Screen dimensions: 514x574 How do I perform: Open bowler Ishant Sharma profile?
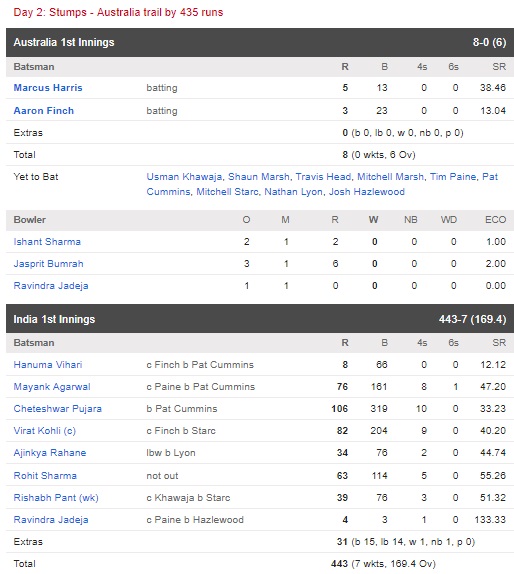coord(47,242)
